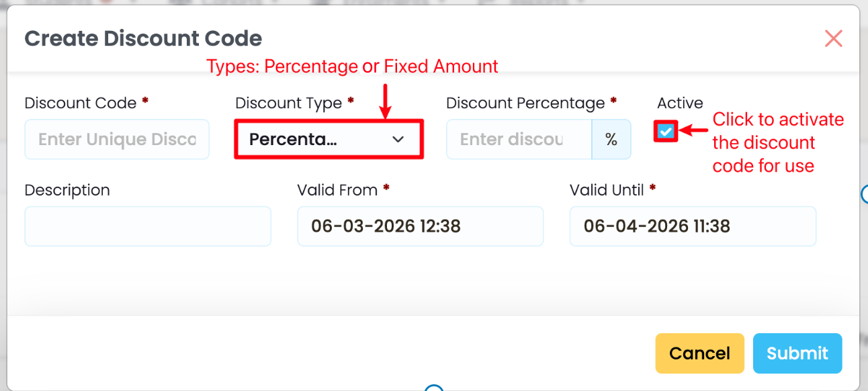Screen dimensions: 868x391
Task: Toggle the Active checkbox
Action: [x=666, y=131]
